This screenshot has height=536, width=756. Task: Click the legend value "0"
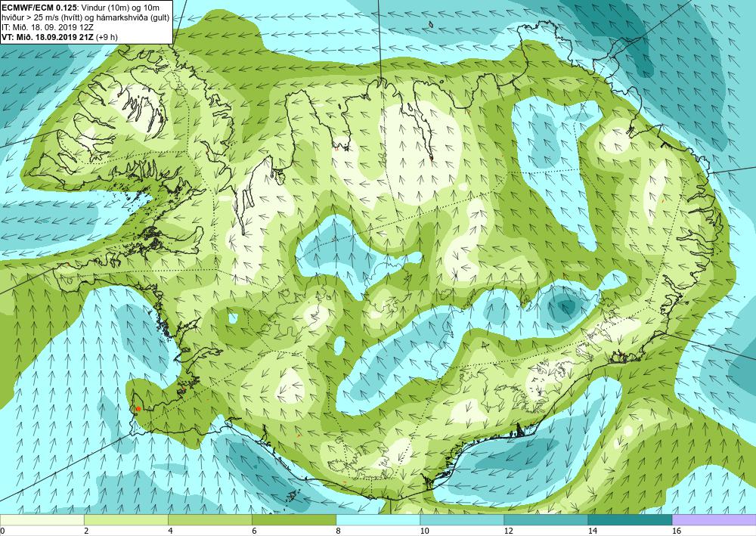(2, 531)
